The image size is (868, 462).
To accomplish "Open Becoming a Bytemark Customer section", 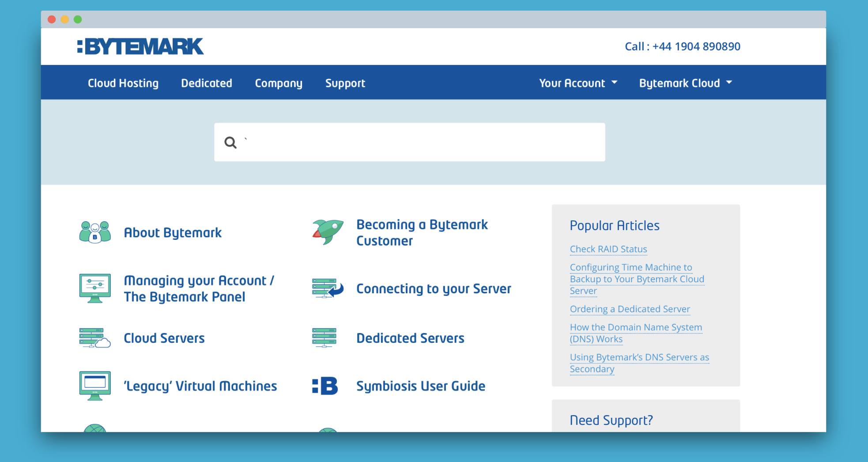I will click(x=422, y=232).
